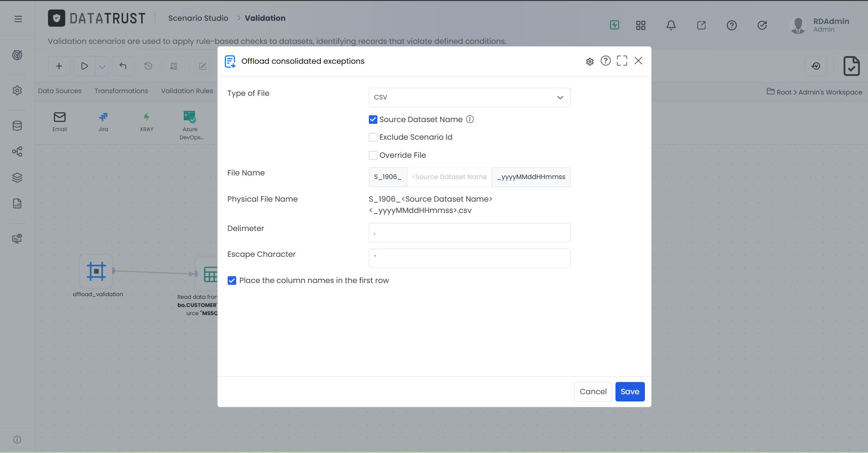Check Exclude Scenario Id checkbox
Screen dimensions: 868x453
click(373, 137)
